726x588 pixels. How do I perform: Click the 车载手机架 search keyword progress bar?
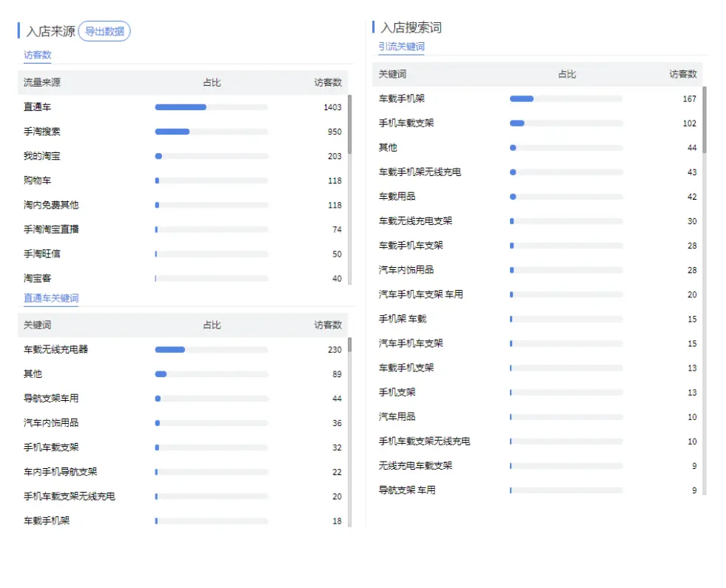[566, 99]
